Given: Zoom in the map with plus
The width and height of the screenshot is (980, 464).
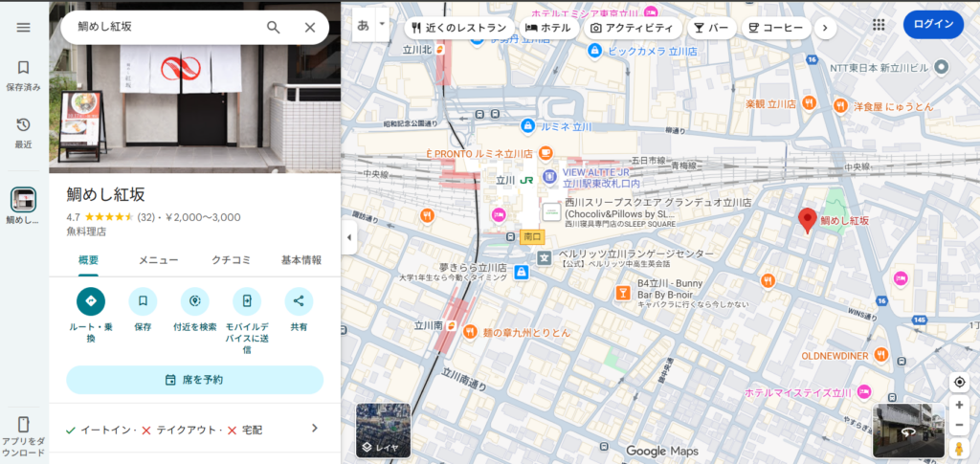Looking at the screenshot, I should [959, 405].
